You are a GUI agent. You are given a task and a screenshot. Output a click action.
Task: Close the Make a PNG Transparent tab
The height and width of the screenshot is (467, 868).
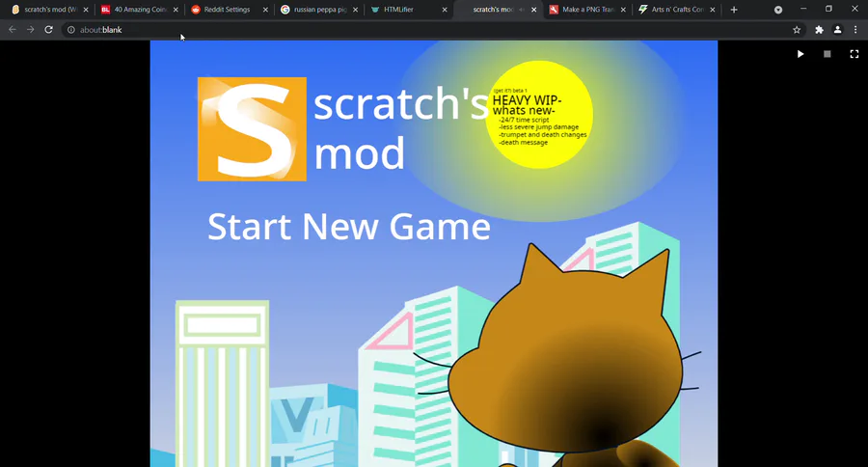pos(623,10)
